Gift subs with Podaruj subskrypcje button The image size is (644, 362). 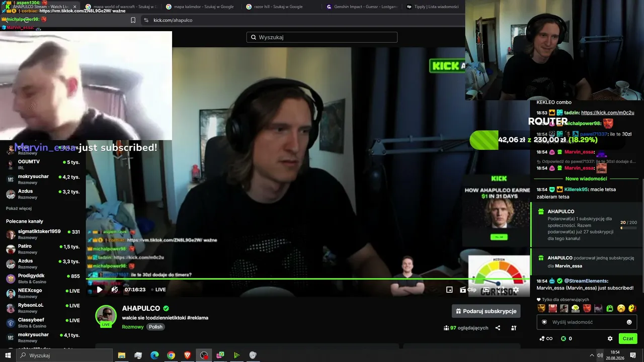(486, 311)
